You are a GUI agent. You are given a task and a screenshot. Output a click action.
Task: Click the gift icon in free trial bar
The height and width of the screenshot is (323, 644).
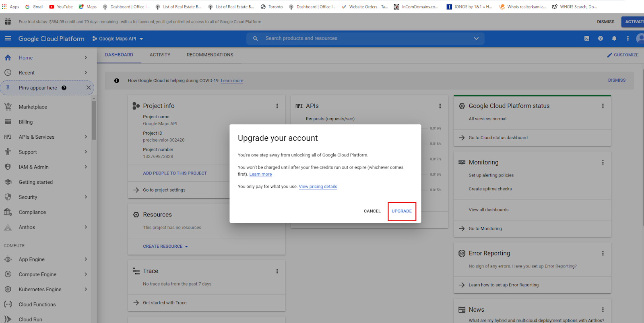pos(8,22)
